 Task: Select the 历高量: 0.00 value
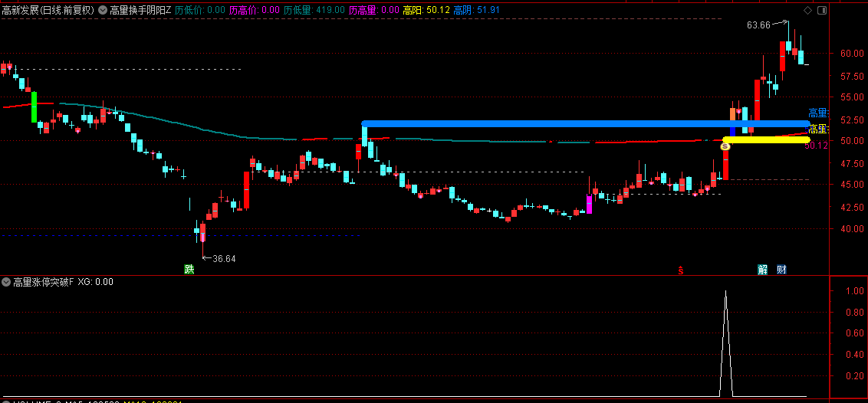(x=374, y=10)
